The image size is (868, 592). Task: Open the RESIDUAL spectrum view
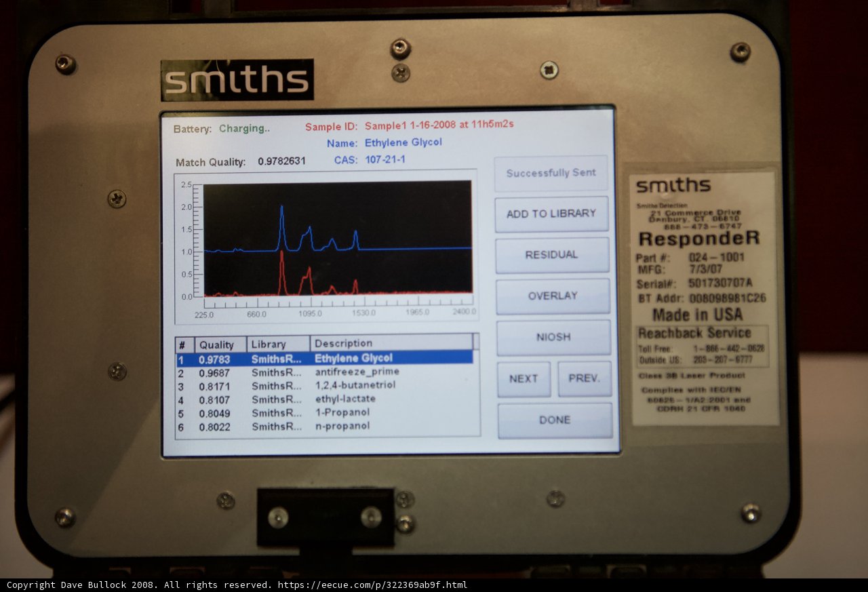click(x=552, y=255)
